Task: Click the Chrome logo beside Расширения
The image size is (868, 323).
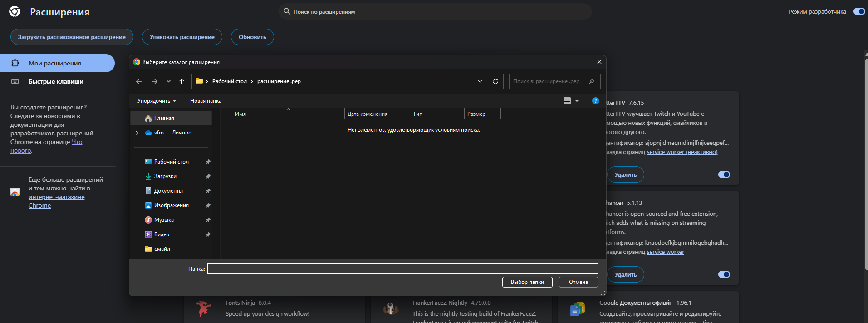Action: coord(15,11)
